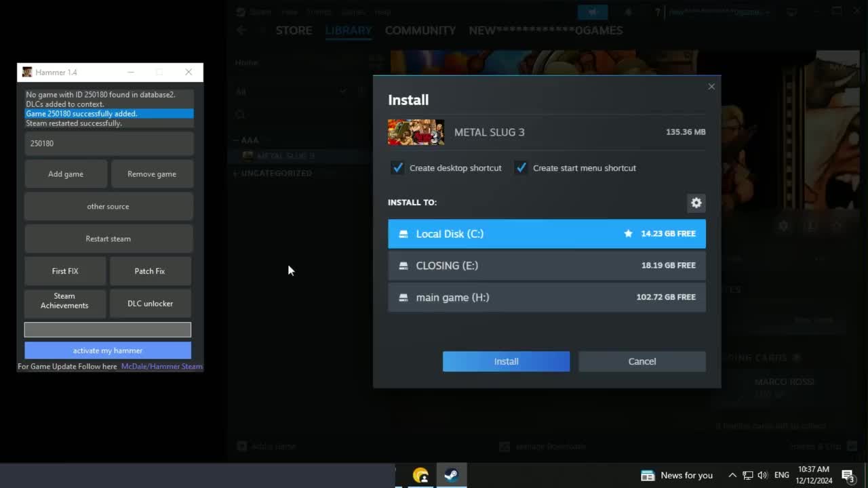Click Add game in Hammer
This screenshot has height=488, width=868.
point(66,174)
